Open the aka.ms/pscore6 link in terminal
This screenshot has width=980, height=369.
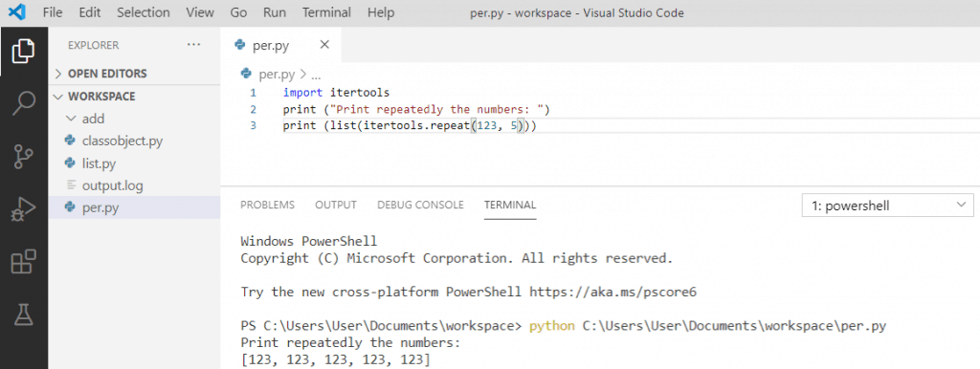pos(613,292)
